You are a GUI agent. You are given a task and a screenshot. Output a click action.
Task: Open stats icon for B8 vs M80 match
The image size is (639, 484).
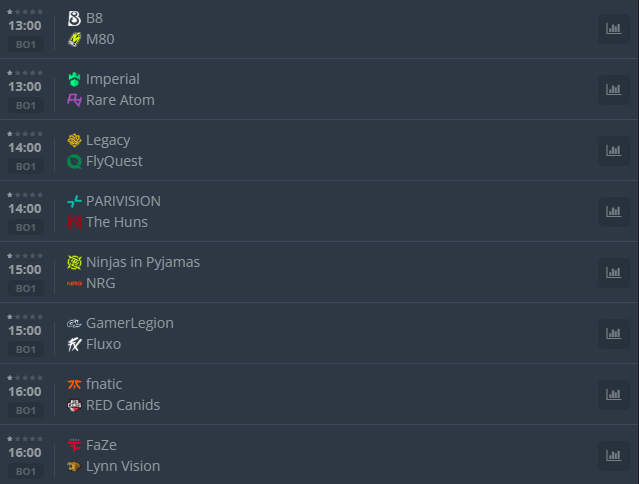613,29
